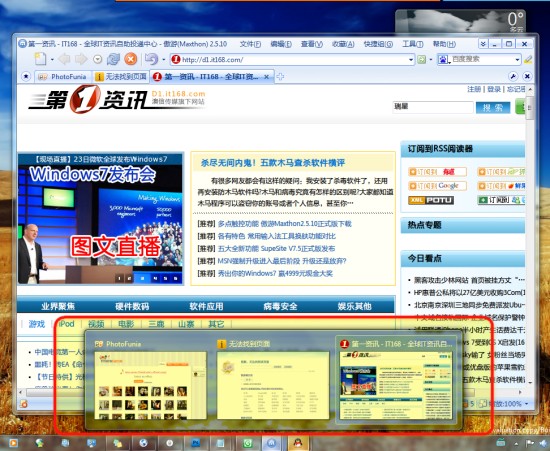The image size is (550, 451).
Task: Close the 第一资讯 - IT168 tab
Action: [x=266, y=76]
